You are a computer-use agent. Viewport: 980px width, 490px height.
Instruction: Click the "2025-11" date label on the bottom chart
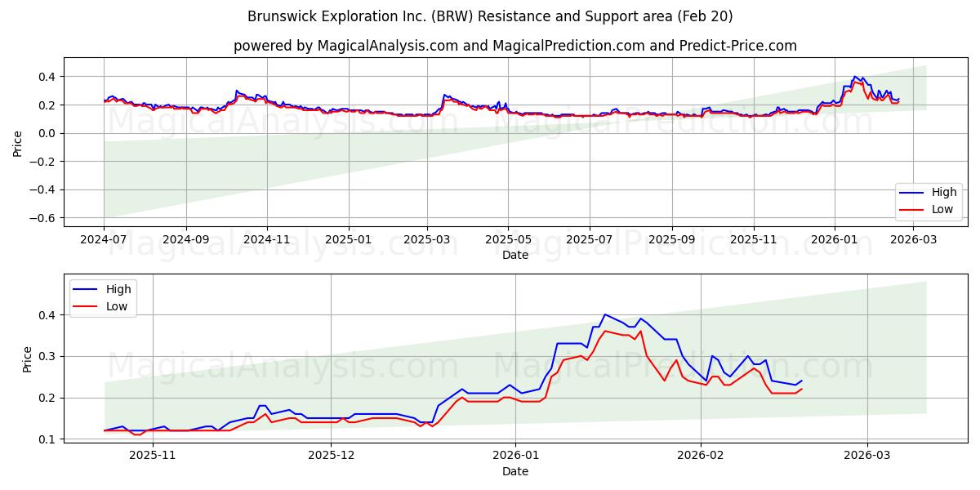click(153, 456)
